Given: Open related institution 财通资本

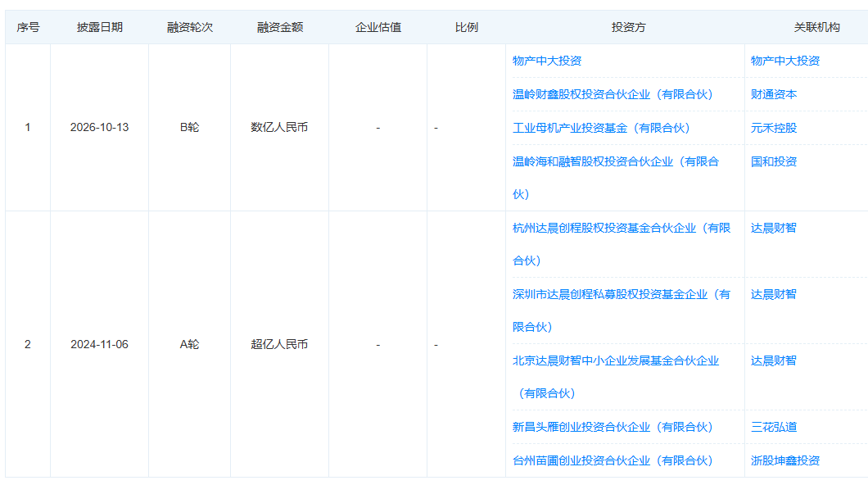Looking at the screenshot, I should 773,94.
